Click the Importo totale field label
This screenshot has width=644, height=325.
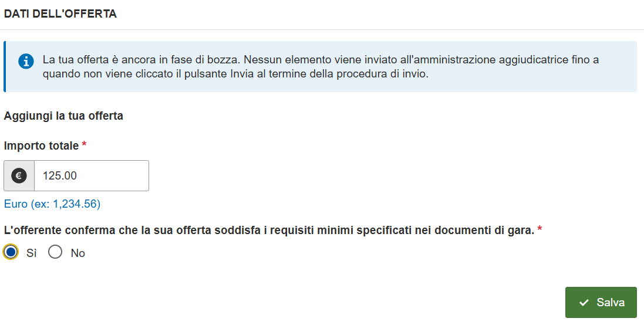41,145
